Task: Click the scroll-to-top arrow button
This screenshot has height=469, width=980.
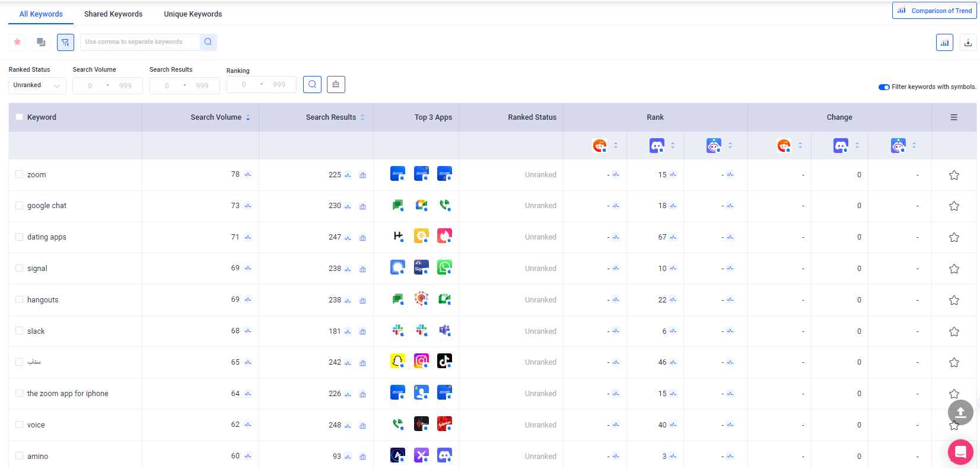Action: [x=960, y=412]
